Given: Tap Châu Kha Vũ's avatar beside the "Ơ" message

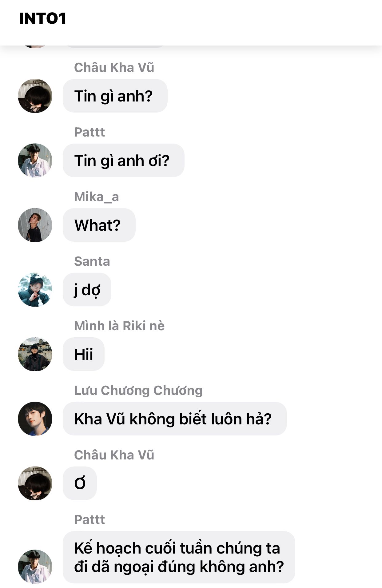Looking at the screenshot, I should point(35,483).
